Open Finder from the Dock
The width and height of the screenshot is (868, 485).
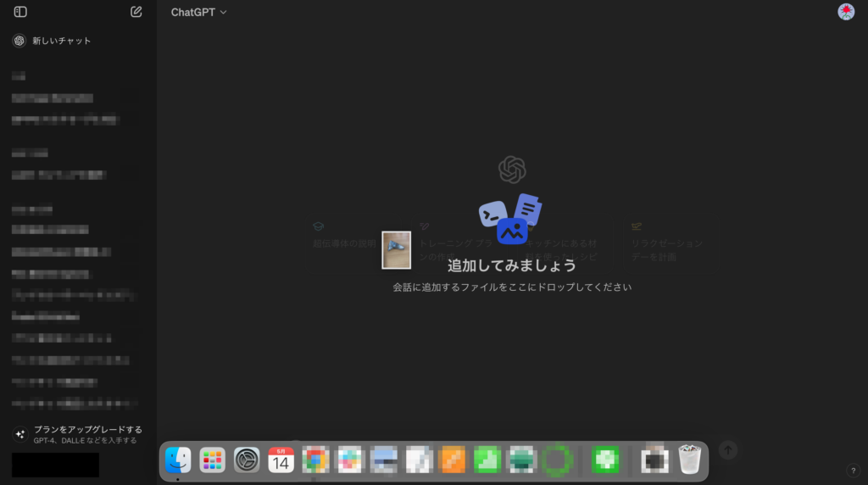[x=178, y=460]
